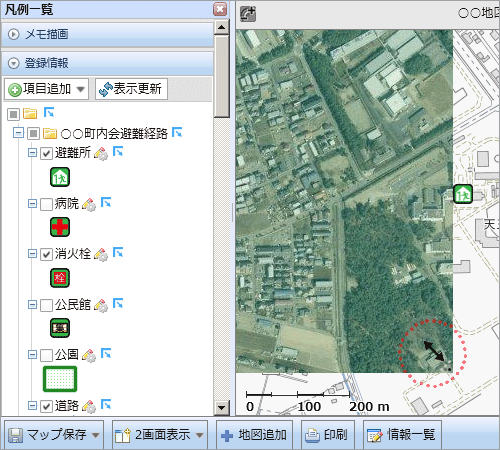Image resolution: width=500 pixels, height=450 pixels.
Task: Click the edit pencil icon beside 公園
Action: (x=89, y=356)
